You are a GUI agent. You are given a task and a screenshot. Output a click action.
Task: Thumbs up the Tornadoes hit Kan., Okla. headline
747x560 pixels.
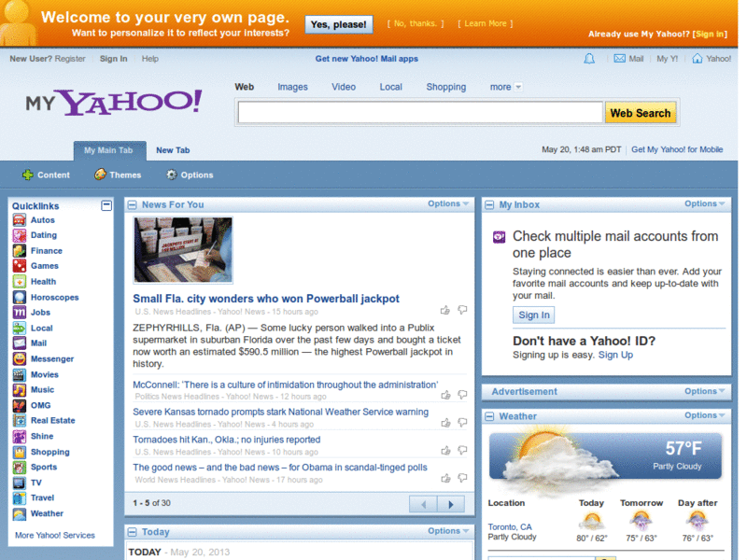[445, 450]
